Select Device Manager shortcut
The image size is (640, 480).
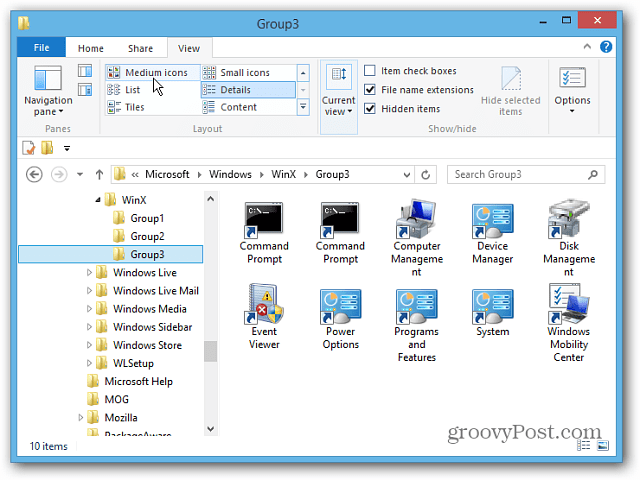pos(493,233)
